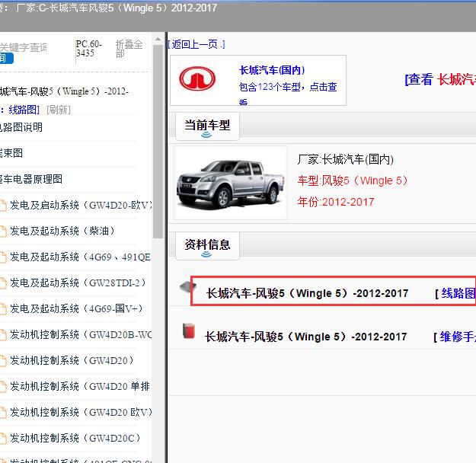This screenshot has width=476, height=463.
Task: Expand the 线束图 section
Action: point(11,153)
